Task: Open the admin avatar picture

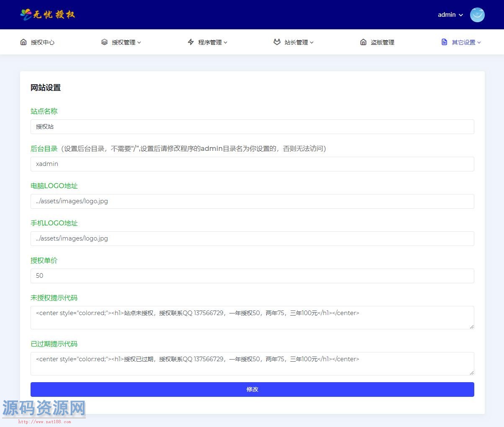Action: pos(477,15)
